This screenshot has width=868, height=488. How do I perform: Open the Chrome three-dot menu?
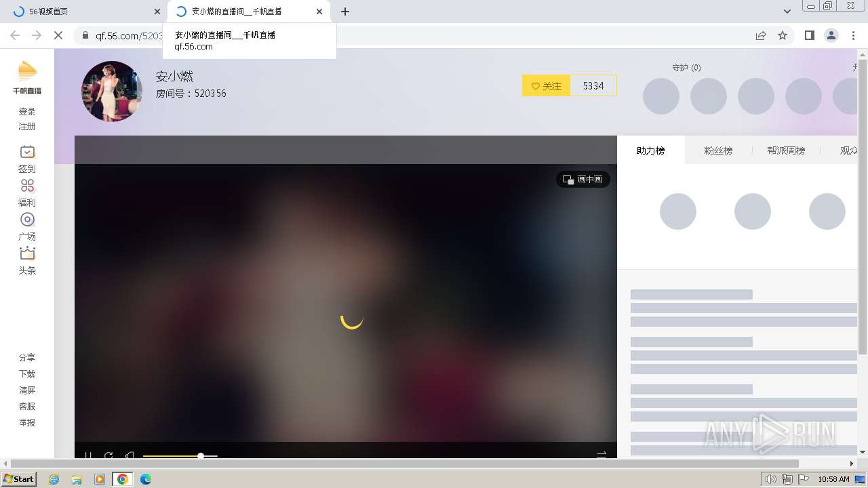tap(853, 35)
